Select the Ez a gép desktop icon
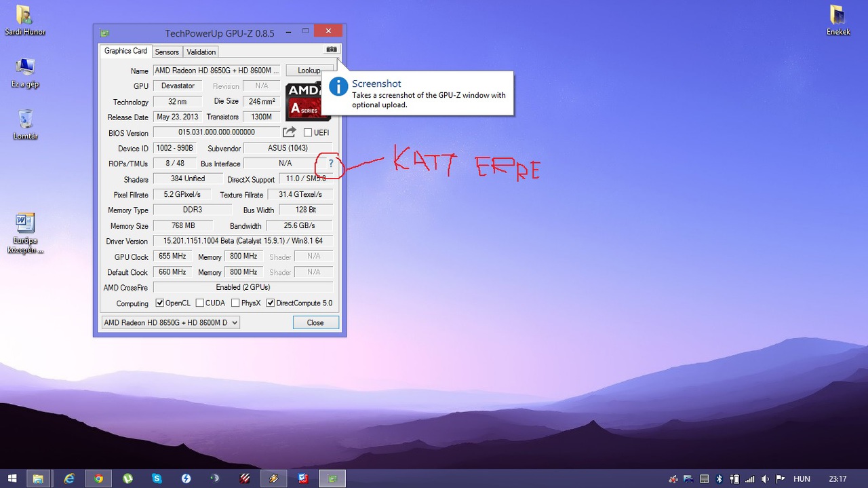The image size is (868, 488). point(25,73)
